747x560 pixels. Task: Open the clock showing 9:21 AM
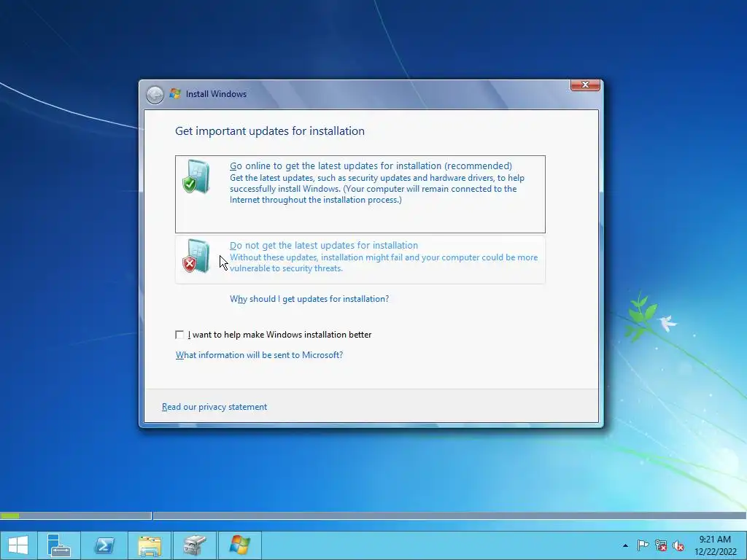coord(715,545)
